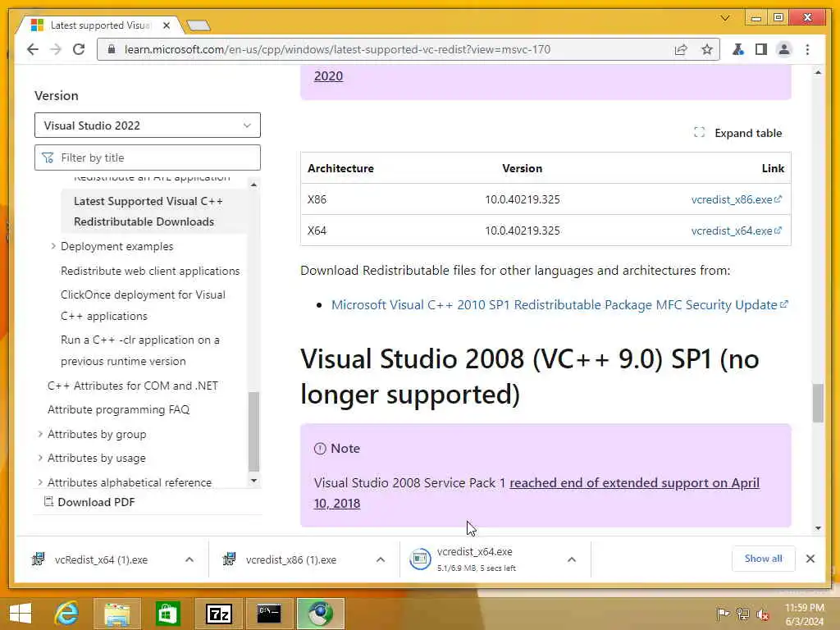Reload the page with the refresh icon
Image resolution: width=840 pixels, height=630 pixels.
79,49
